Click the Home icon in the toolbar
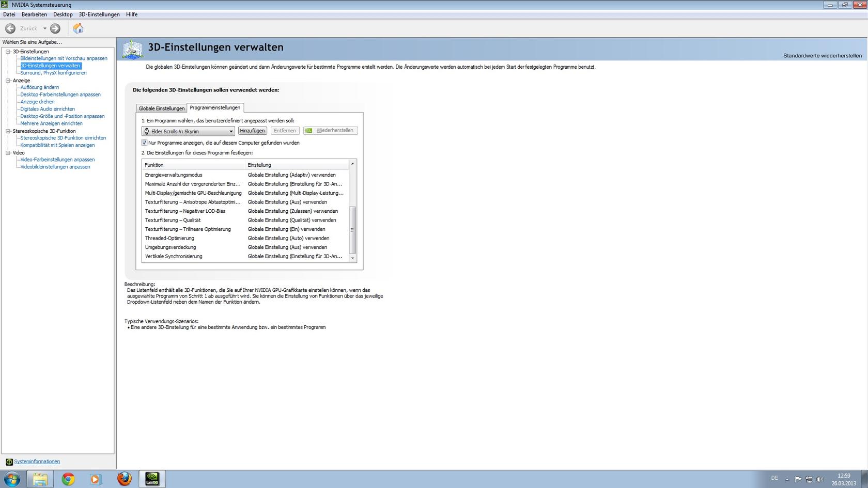The height and width of the screenshot is (488, 868). [x=78, y=28]
